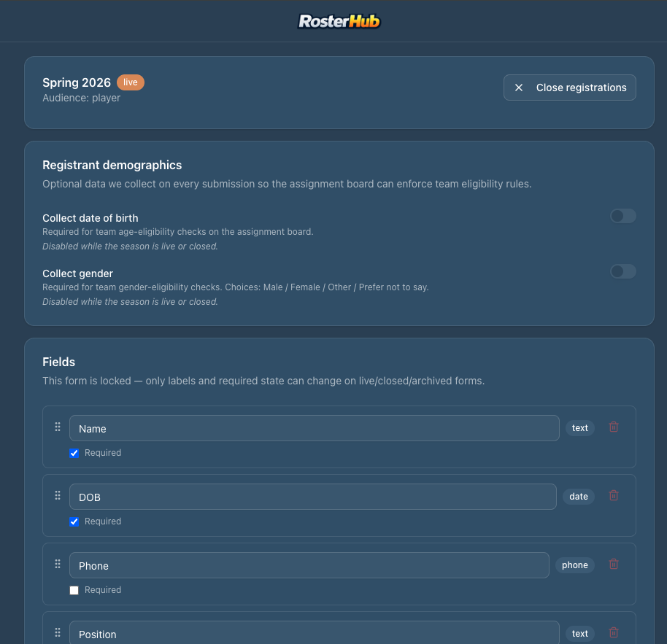Click the gender choices description text
Viewport: 667px width, 644px height.
pyautogui.click(x=235, y=287)
